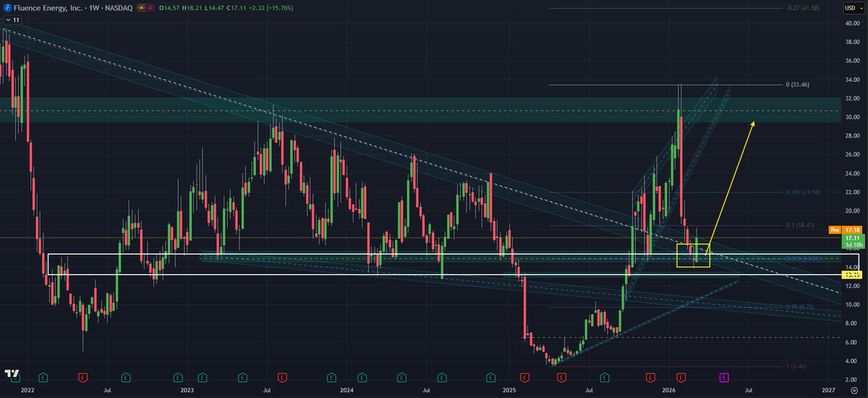Open the green earnings marker just before the 2024 label

click(331, 378)
